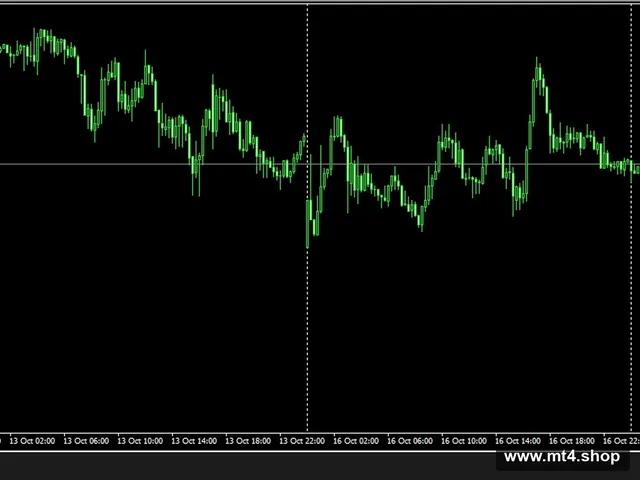Select the gray horizontal price level line
This screenshot has height=480, width=640.
[x=320, y=164]
